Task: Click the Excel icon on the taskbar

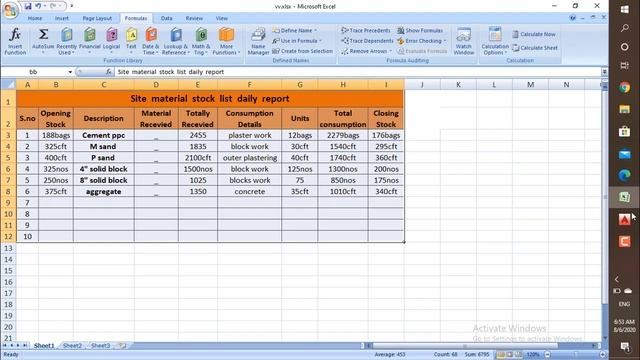Action: point(624,197)
